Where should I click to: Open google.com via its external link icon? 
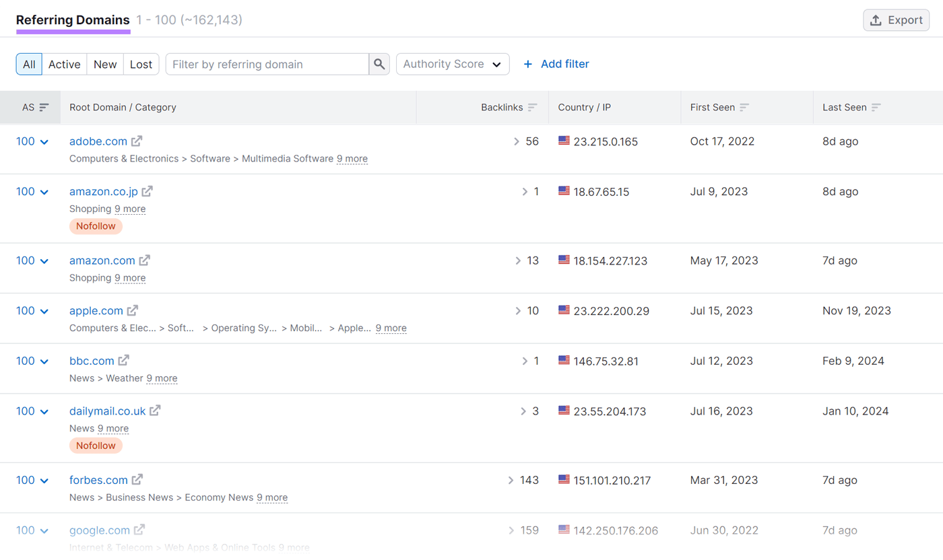[141, 530]
